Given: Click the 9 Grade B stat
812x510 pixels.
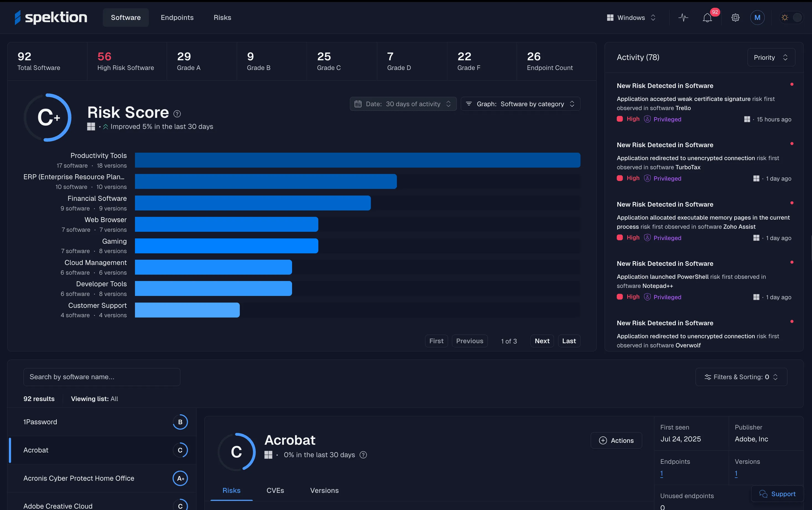Looking at the screenshot, I should pyautogui.click(x=272, y=61).
